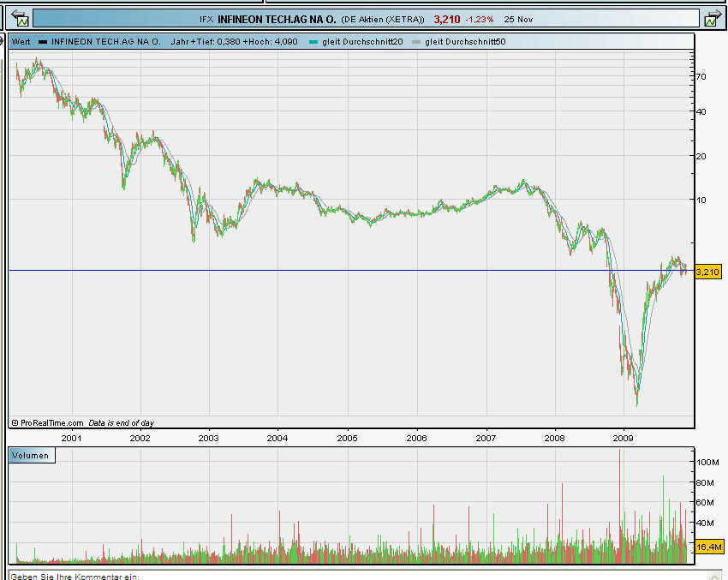Click the 10 price axis value
This screenshot has height=580, width=728.
701,200
